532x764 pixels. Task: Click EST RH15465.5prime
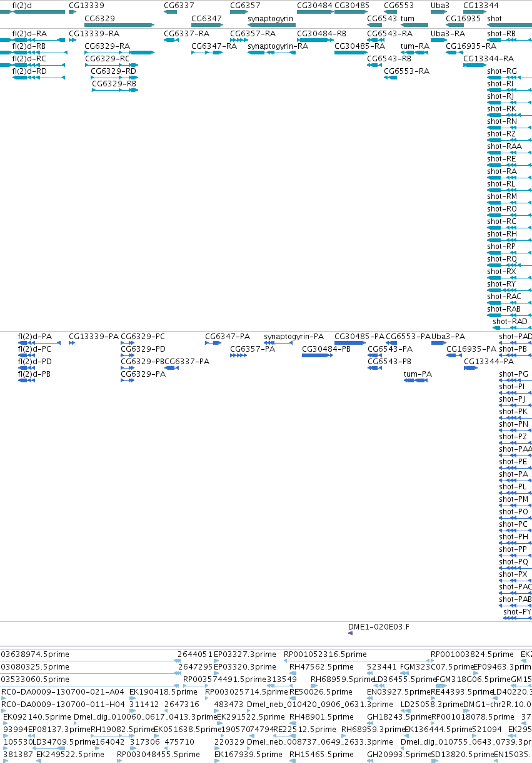coord(320,755)
